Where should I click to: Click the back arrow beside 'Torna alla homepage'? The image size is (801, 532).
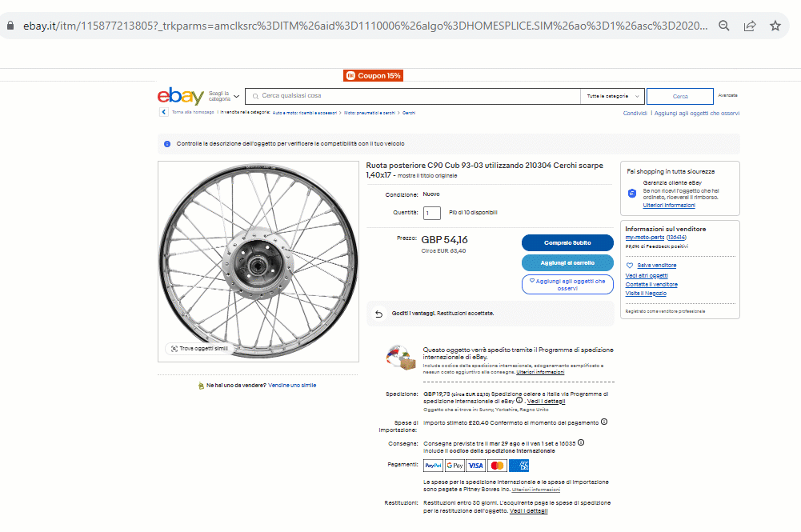[164, 113]
